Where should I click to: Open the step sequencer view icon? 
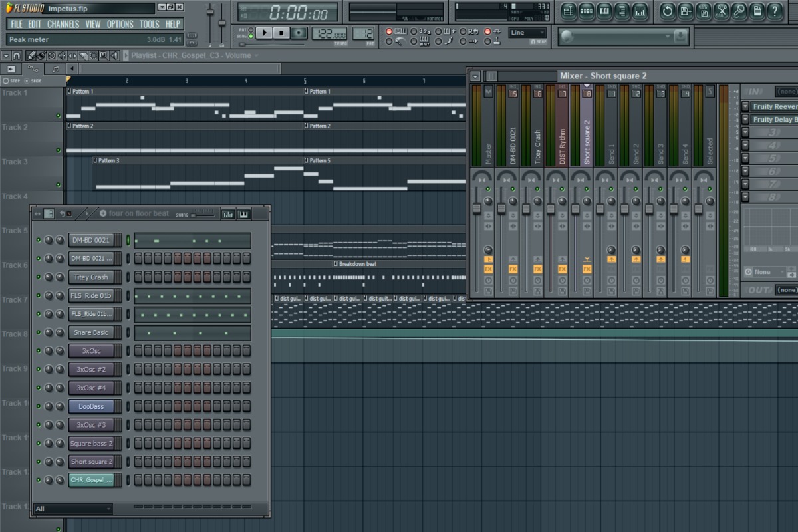coord(586,11)
